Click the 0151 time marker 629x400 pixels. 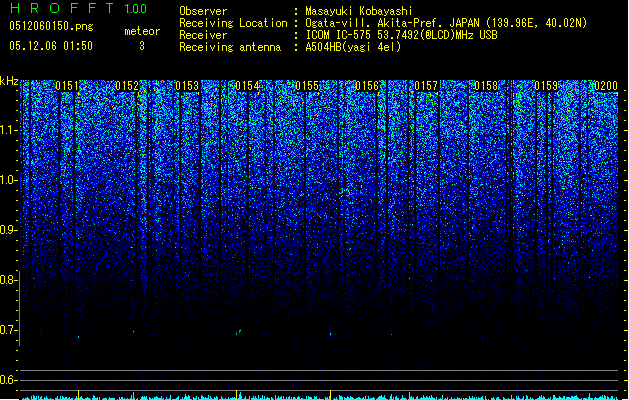click(x=67, y=86)
